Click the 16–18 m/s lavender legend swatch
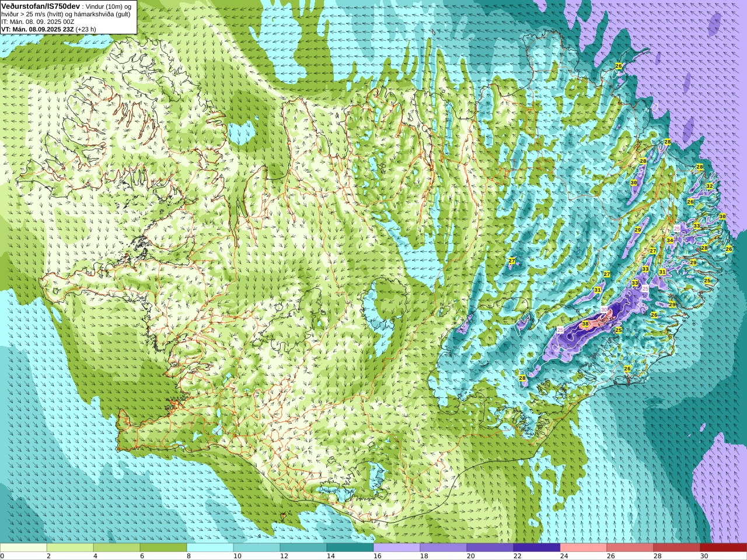 coord(397,548)
